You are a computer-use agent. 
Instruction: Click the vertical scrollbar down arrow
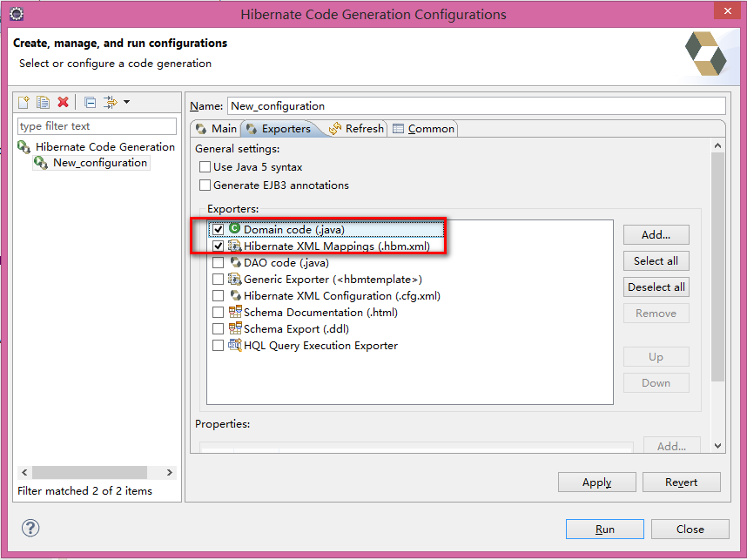coord(718,446)
